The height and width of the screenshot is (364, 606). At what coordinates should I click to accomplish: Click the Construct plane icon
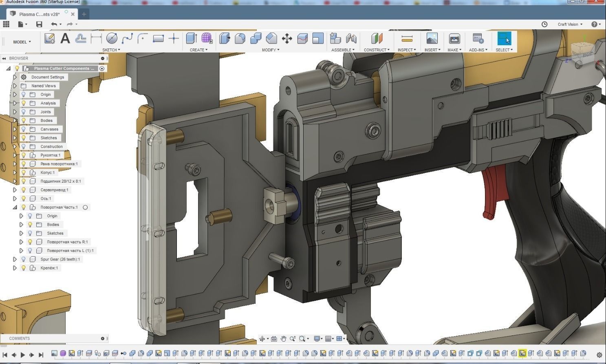click(x=377, y=39)
